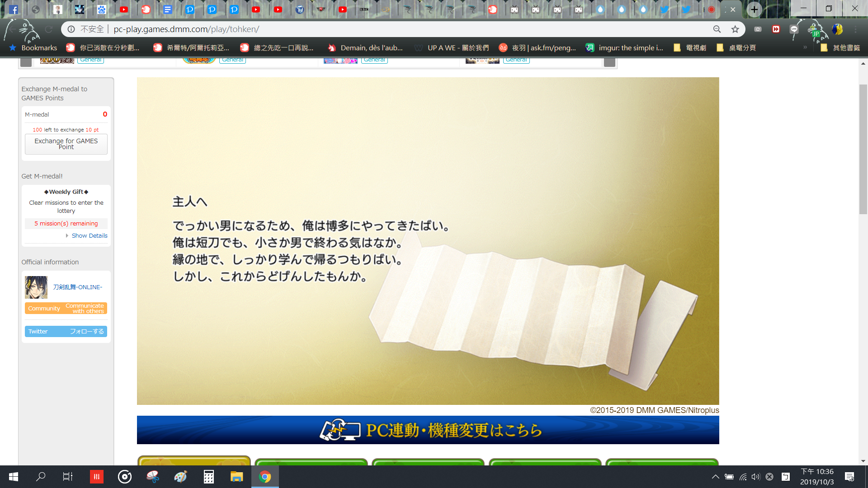Open Paint from the taskbar
The image size is (868, 488).
180,477
